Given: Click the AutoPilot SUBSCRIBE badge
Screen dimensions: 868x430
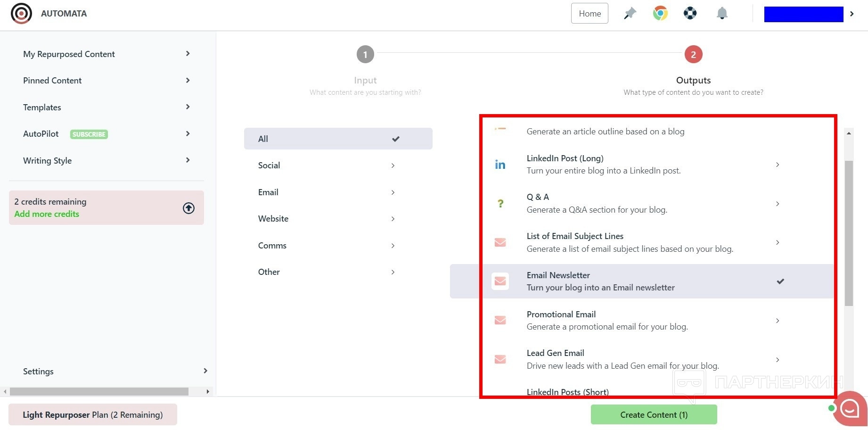Looking at the screenshot, I should (x=89, y=134).
